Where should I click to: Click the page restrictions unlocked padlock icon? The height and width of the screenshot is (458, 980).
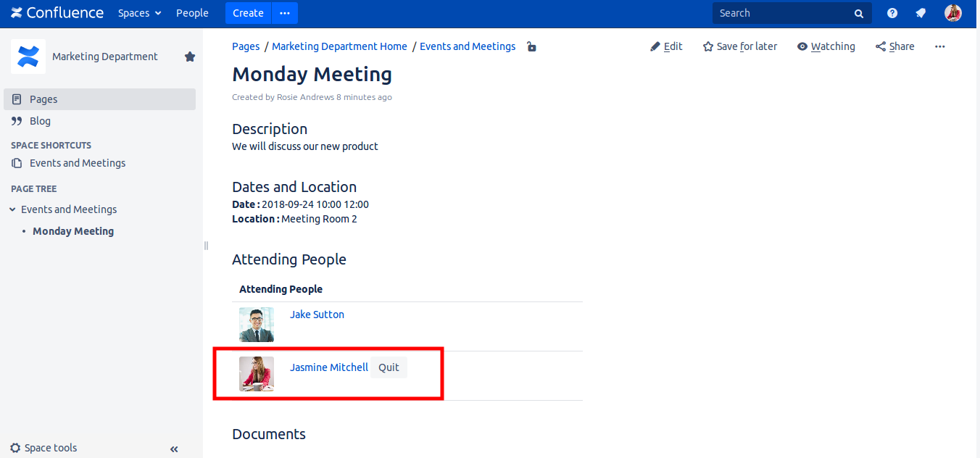point(531,47)
